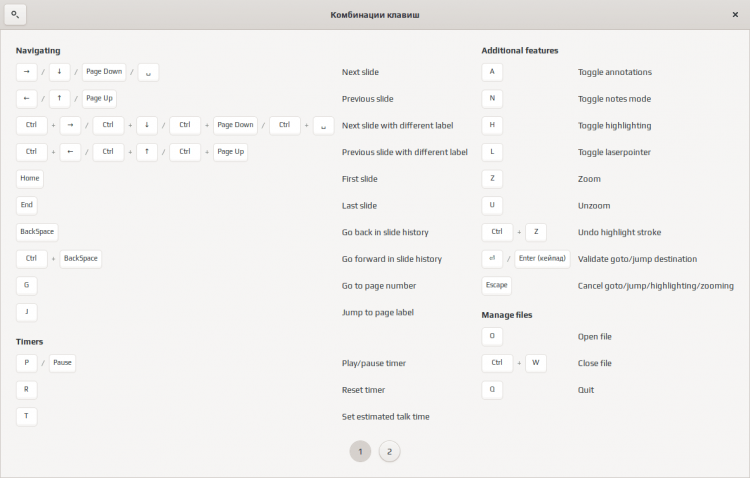Click the H key for highlighting

tap(492, 125)
